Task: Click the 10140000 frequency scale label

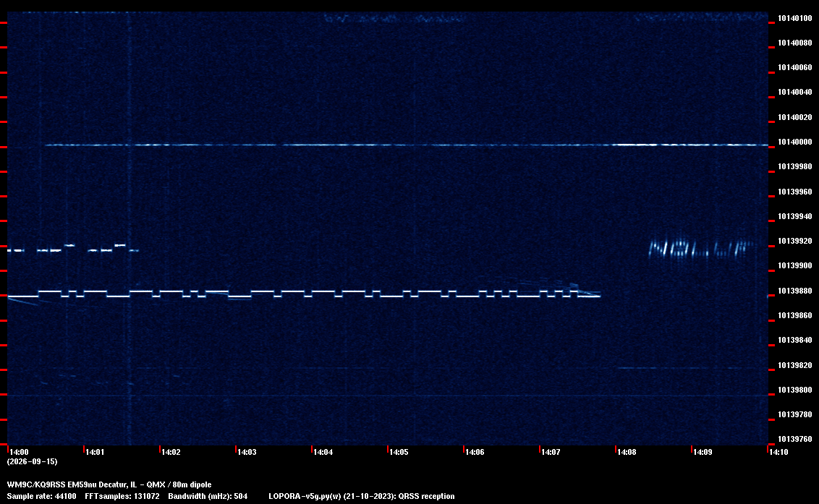Action: tap(795, 142)
